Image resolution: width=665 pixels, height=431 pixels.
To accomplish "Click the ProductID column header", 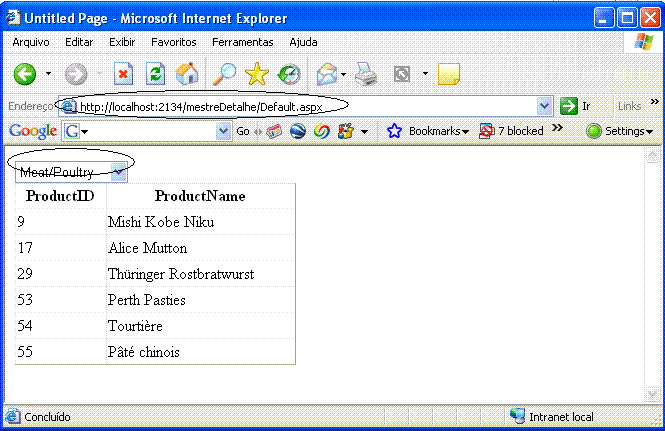I will (60, 196).
